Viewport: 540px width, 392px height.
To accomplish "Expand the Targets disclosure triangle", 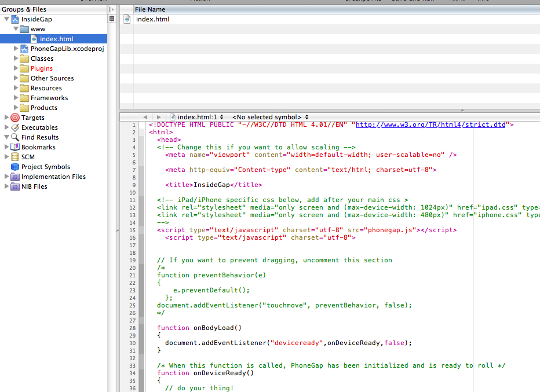I will click(6, 118).
